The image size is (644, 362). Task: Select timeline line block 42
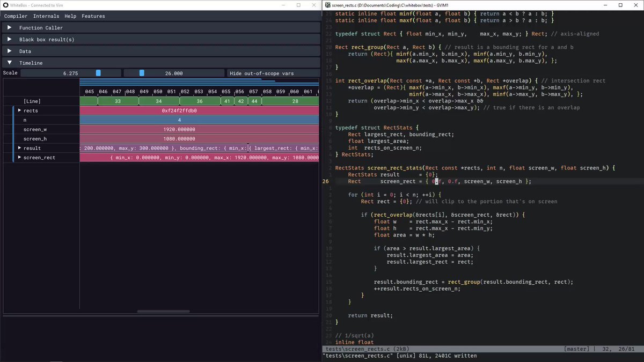[x=241, y=101]
